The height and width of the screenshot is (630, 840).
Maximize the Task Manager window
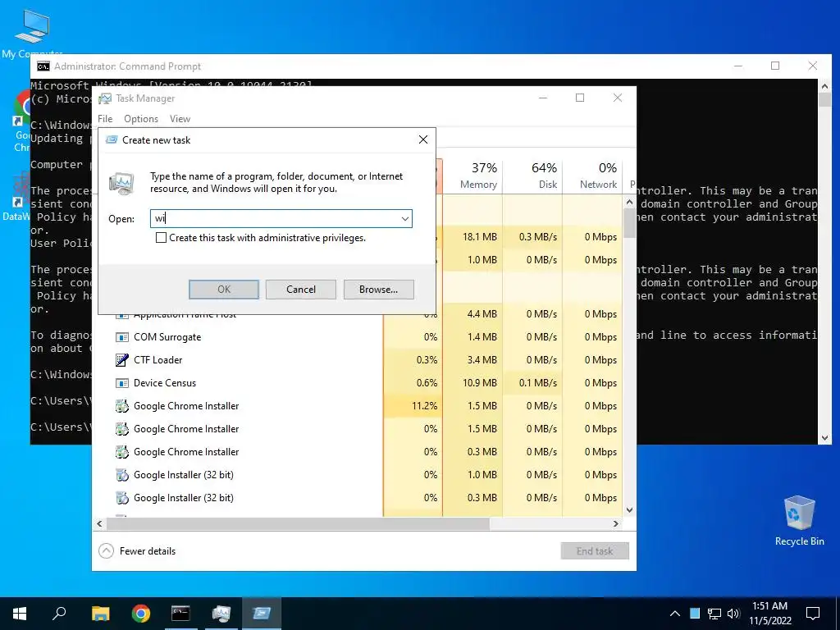[x=580, y=98]
